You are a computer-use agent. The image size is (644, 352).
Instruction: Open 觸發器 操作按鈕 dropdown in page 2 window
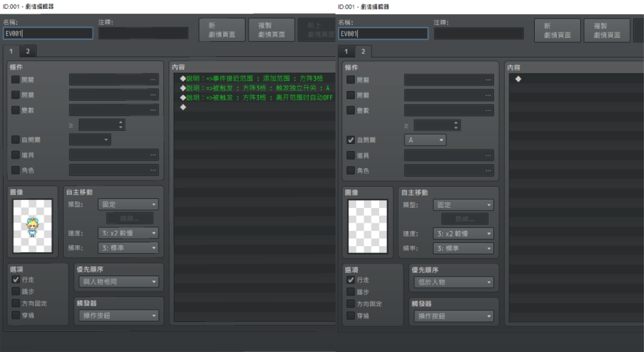pos(453,316)
